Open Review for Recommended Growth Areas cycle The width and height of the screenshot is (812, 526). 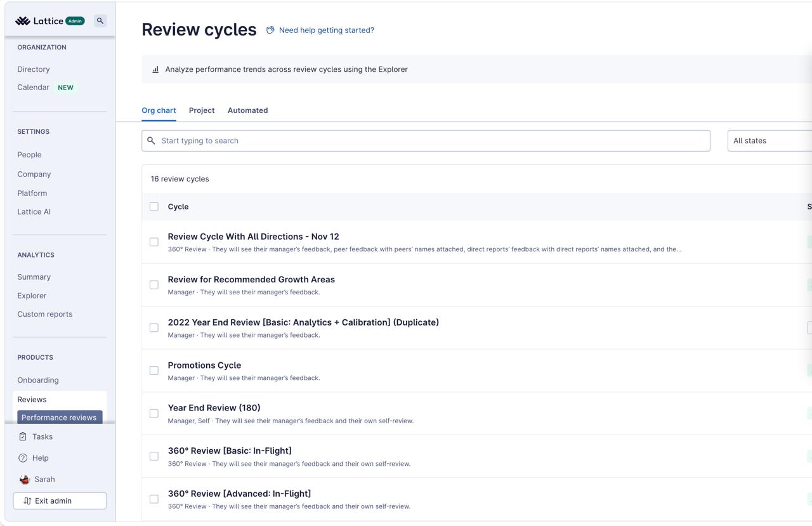(x=251, y=280)
